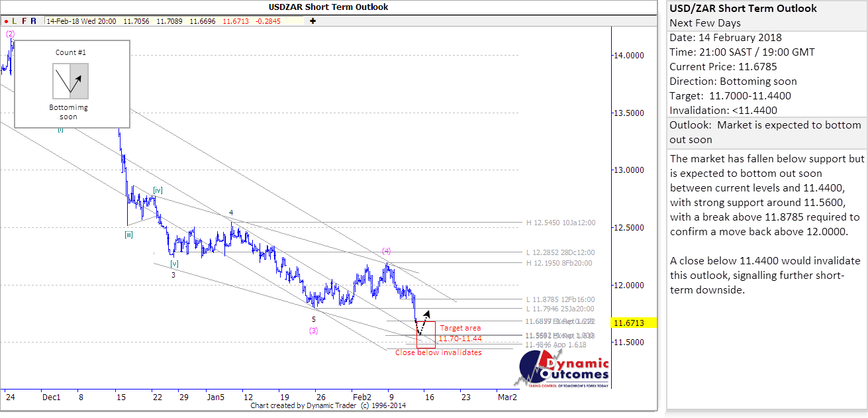Click the Time: 21:00 SAST / 19:00 GMT line
The width and height of the screenshot is (868, 418).
point(742,52)
